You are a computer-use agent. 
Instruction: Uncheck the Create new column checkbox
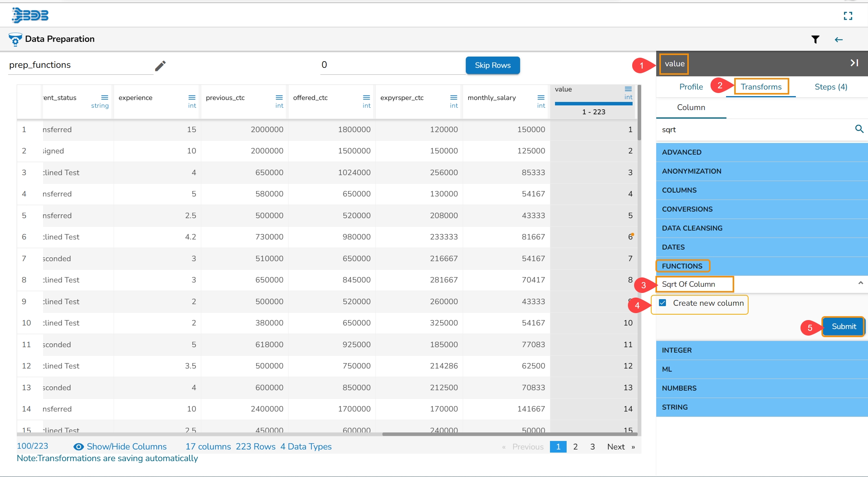pos(663,303)
